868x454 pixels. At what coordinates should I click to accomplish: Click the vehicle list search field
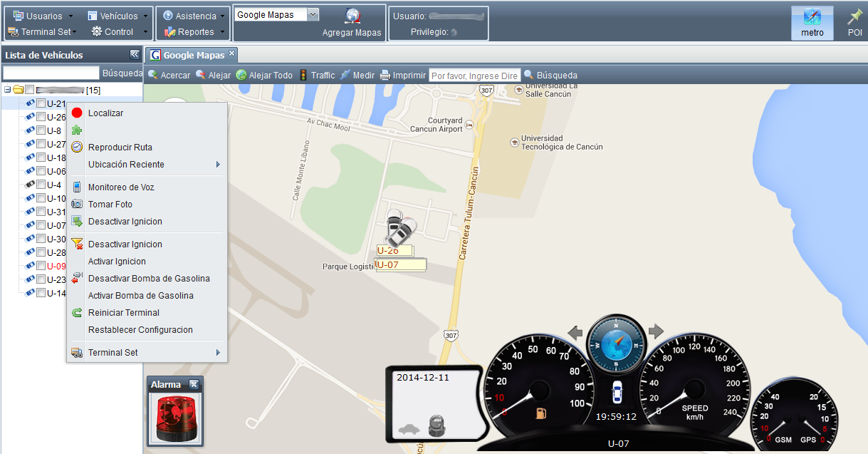51,73
